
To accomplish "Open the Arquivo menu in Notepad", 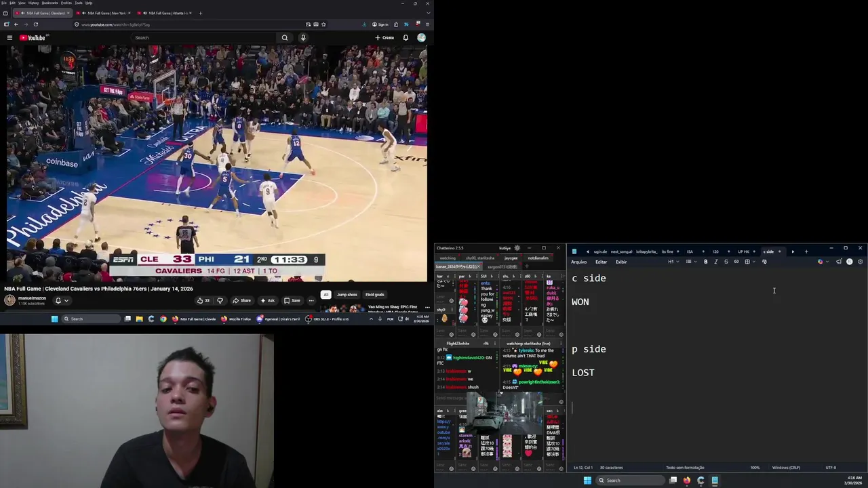I will coord(578,262).
